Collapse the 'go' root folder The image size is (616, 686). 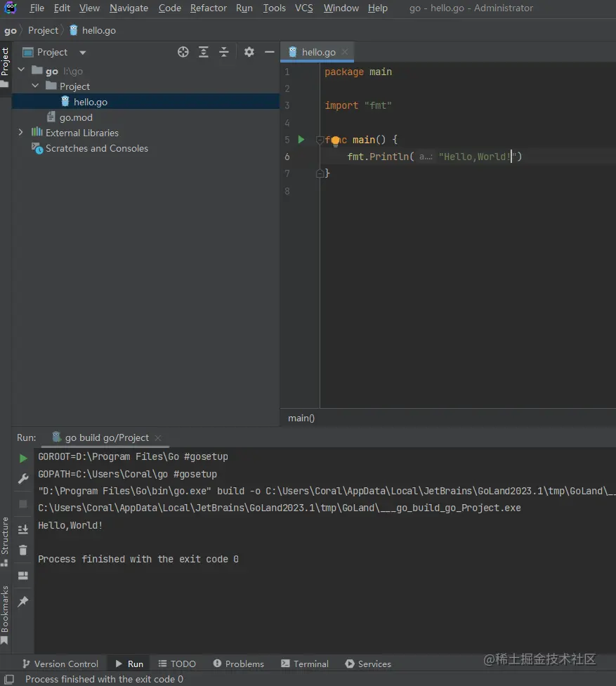click(21, 70)
